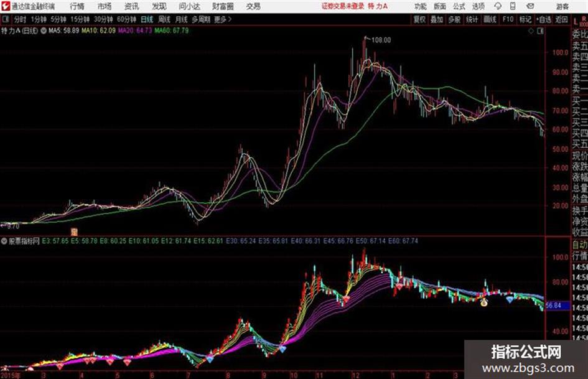The image size is (588, 379).
Task: Click the orange marker icon near 9.70
Action: pyautogui.click(x=74, y=232)
